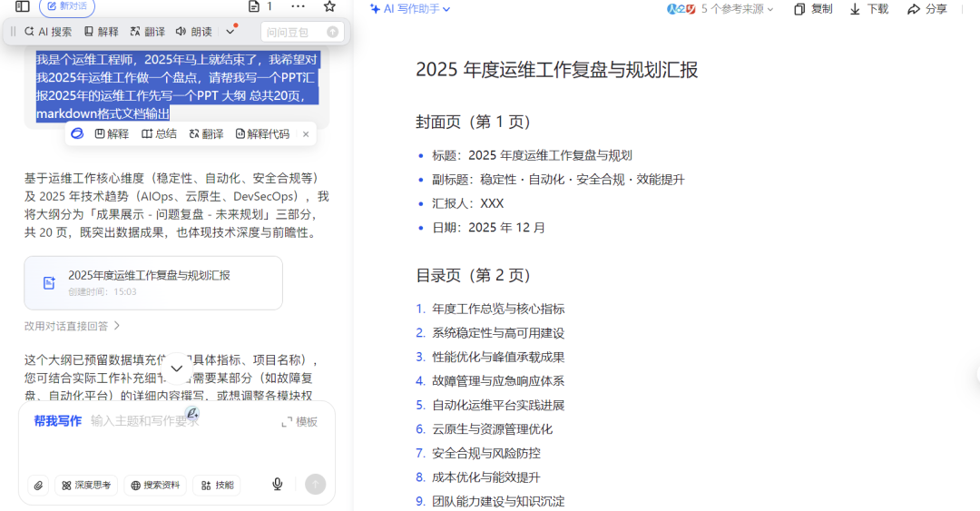This screenshot has width=980, height=511.
Task: Open the 技能 skills menu
Action: pos(218,485)
